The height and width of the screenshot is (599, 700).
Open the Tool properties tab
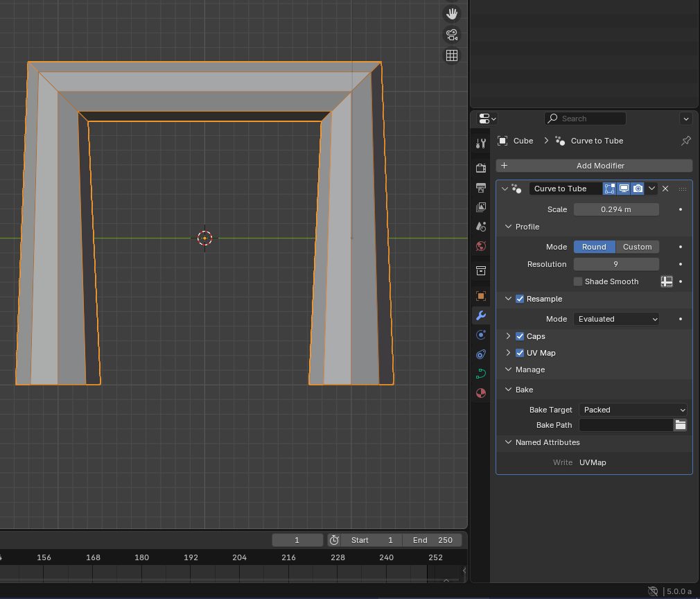(481, 144)
